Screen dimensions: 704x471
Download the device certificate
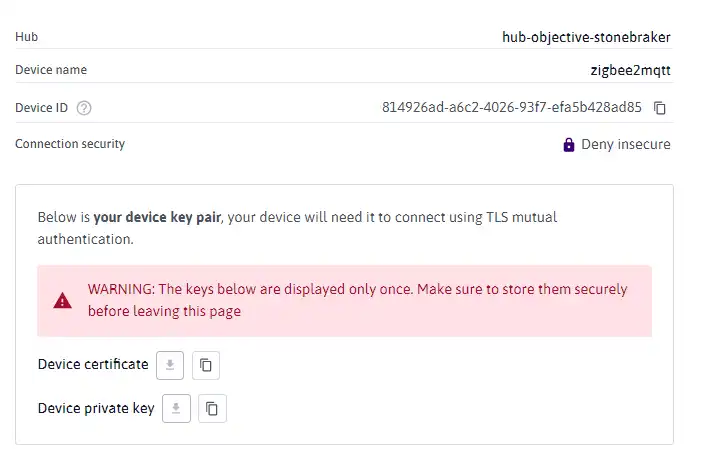pyautogui.click(x=170, y=365)
